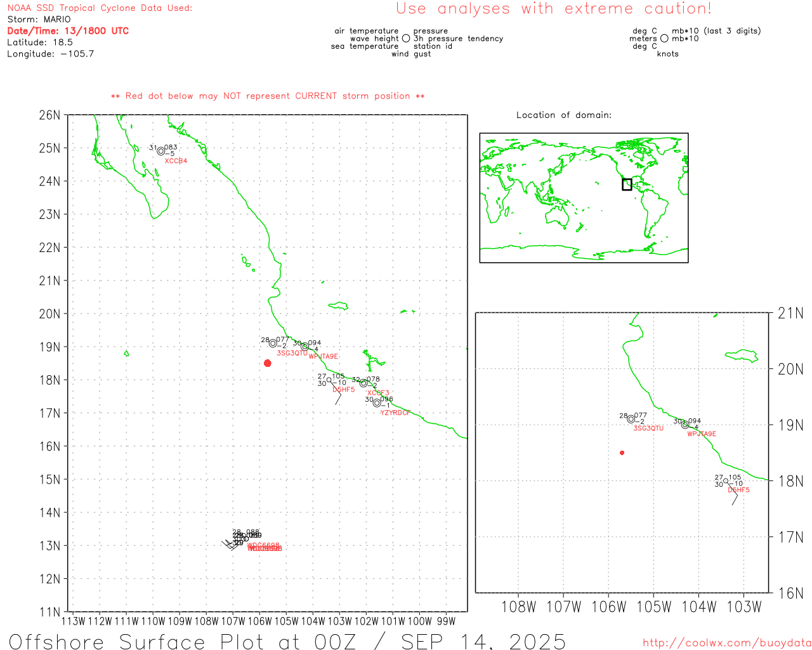Click the 'station id' legend label
The height and width of the screenshot is (650, 812).
point(433,46)
